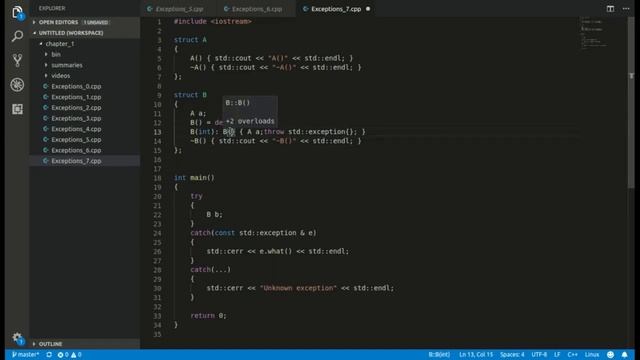Open the editor More Actions ellipsis
The width and height of the screenshot is (640, 360).
pos(626,9)
